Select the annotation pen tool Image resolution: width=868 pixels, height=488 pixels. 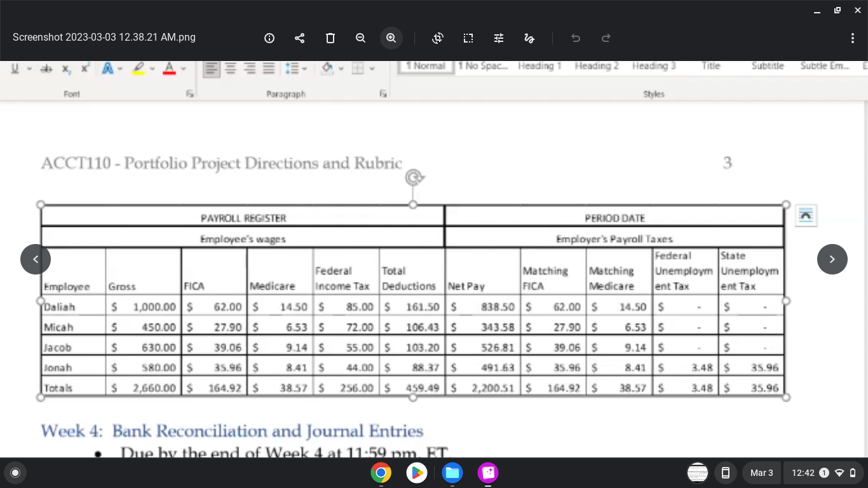529,38
